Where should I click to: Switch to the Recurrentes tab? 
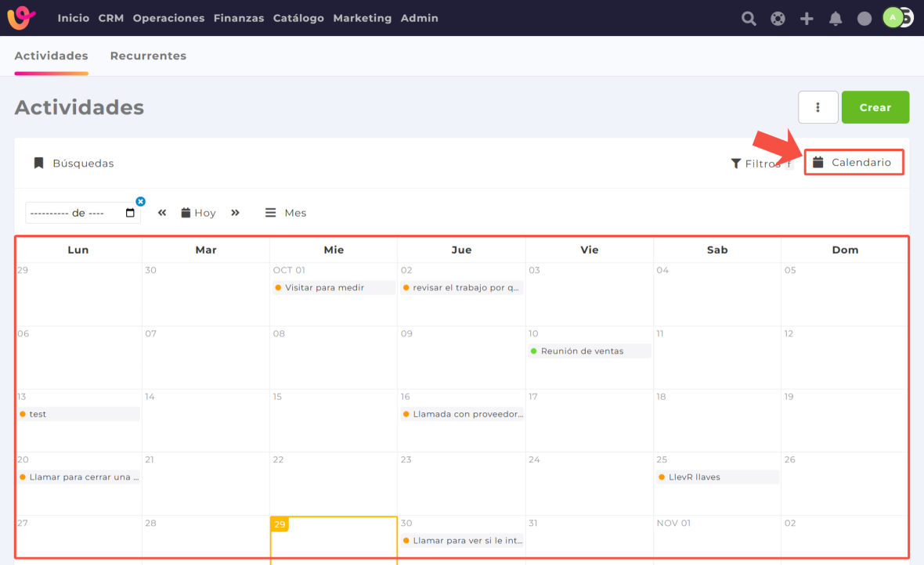pos(148,56)
